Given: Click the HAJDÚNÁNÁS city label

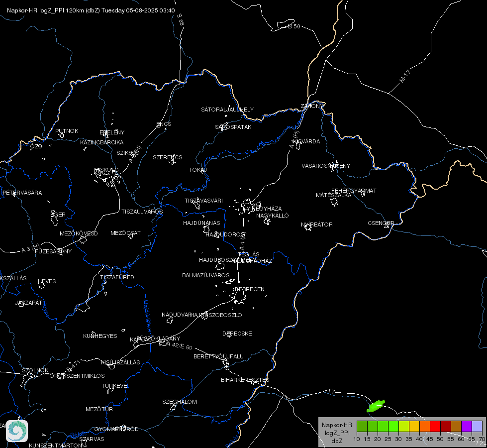Looking at the screenshot, I should click(201, 223).
